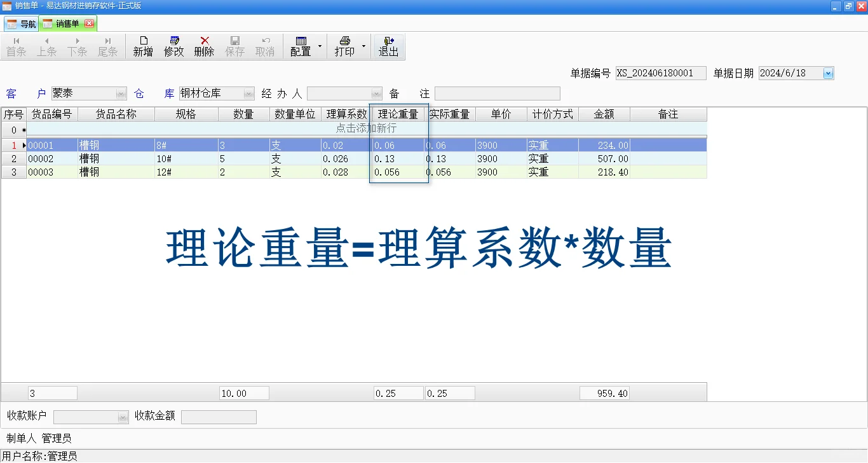Select row number 3 header

[13, 172]
